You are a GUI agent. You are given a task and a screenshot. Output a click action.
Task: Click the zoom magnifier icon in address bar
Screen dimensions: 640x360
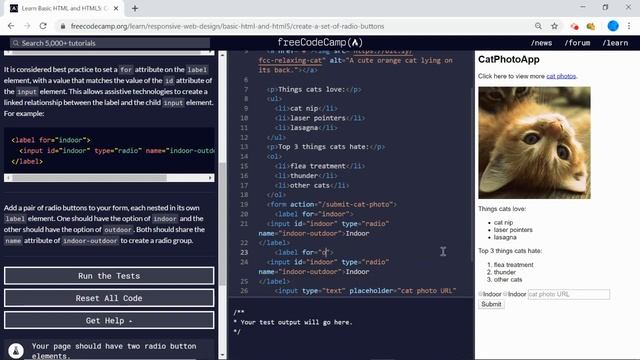pyautogui.click(x=538, y=26)
